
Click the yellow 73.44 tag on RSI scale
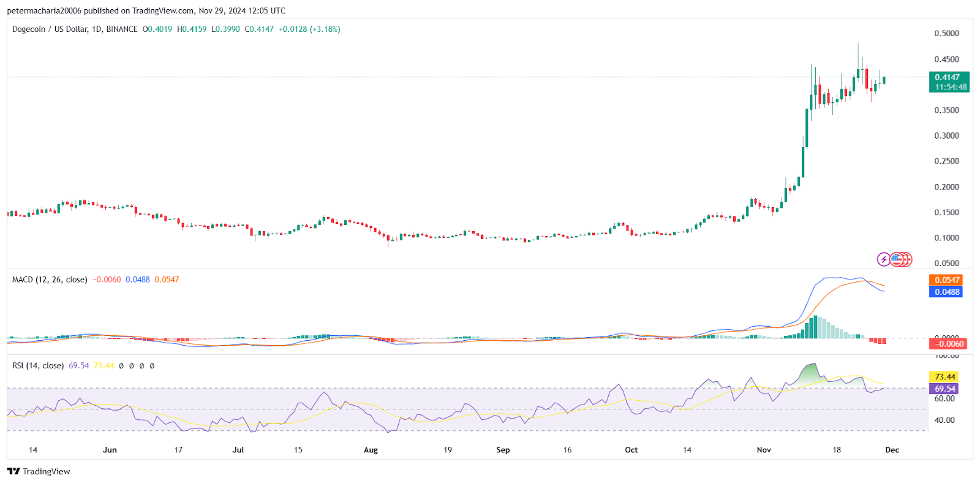click(944, 377)
